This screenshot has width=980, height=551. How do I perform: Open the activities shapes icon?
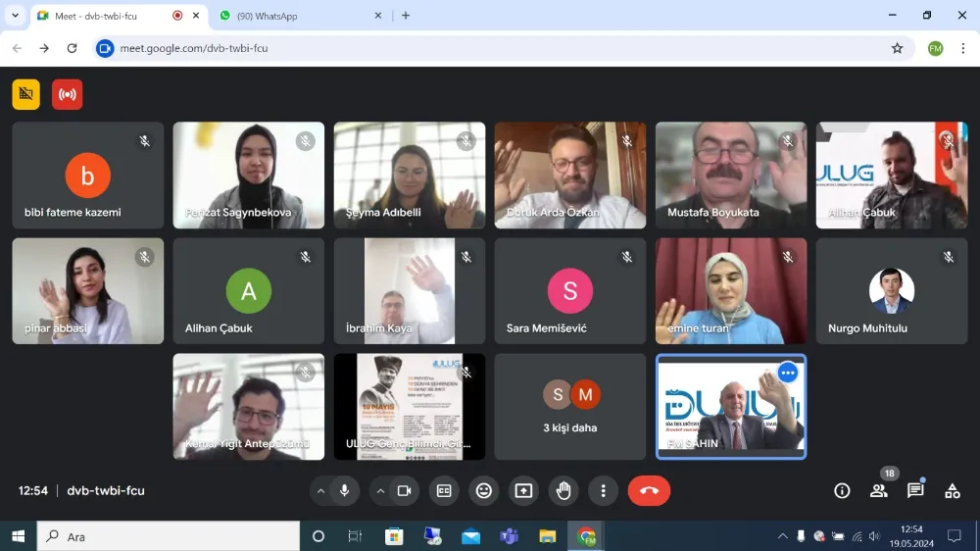pyautogui.click(x=952, y=491)
